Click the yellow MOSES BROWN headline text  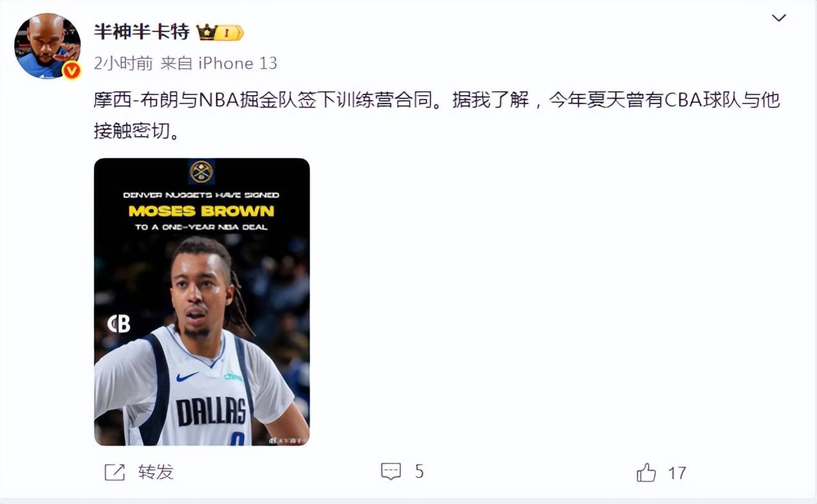point(201,211)
